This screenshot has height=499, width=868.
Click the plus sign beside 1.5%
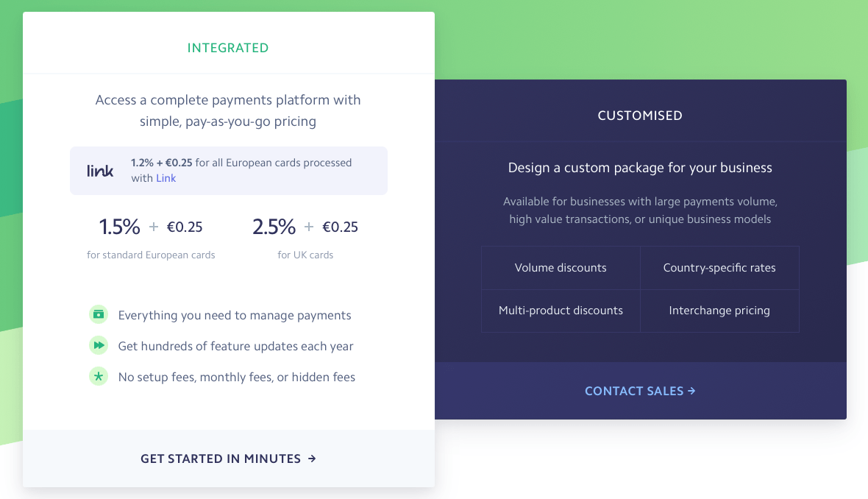(155, 227)
